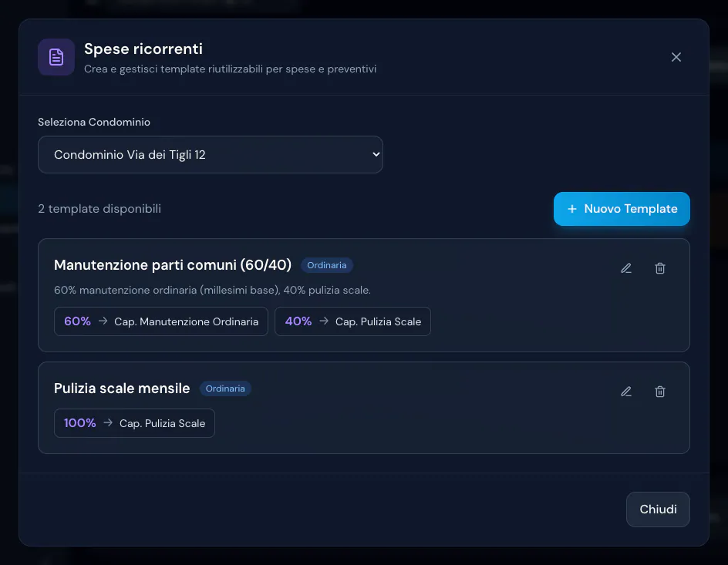This screenshot has height=565, width=728.
Task: Click the 'Seleziona Condominio' label
Action: [94, 122]
